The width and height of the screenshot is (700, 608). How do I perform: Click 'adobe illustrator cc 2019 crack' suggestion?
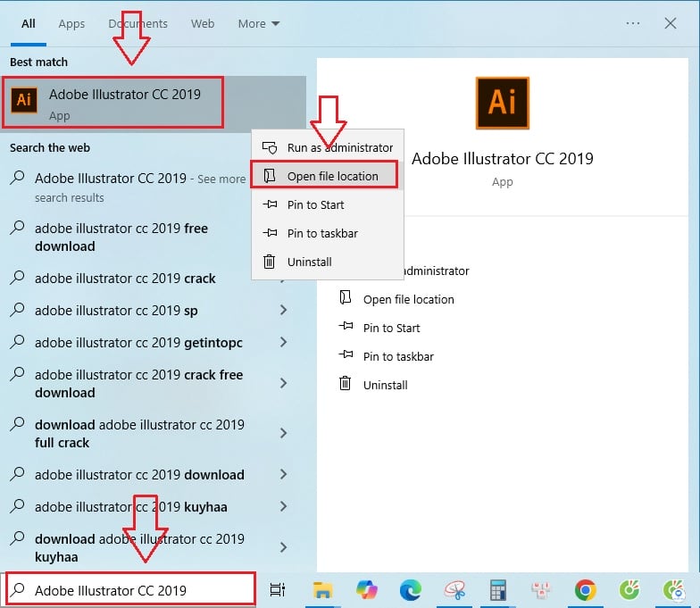125,279
